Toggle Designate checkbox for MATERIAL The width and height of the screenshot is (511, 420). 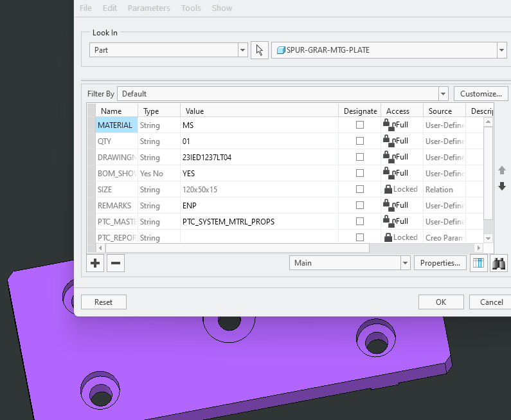tap(360, 125)
